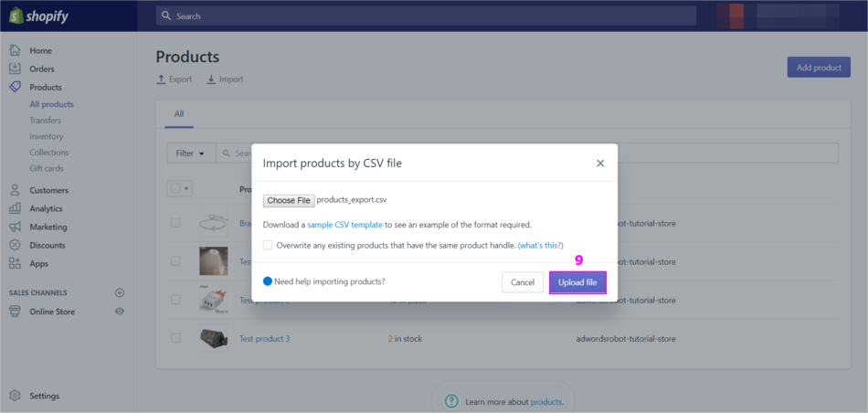Tick the Test product 3 row checkbox
Viewport: 868px width, 413px height.
[175, 338]
